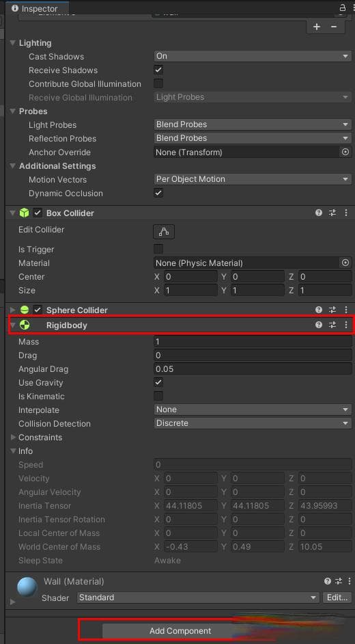Open Rigidbody three-dot context menu

346,325
